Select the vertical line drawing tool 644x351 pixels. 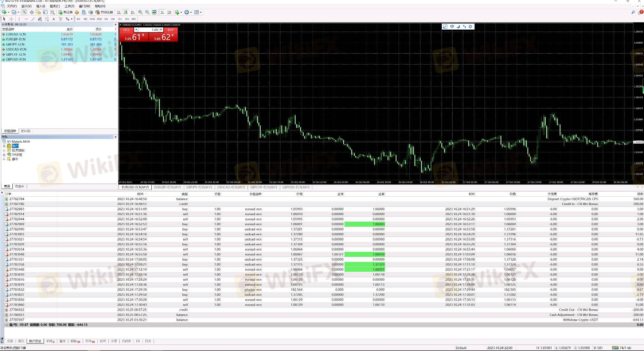pyautogui.click(x=19, y=19)
